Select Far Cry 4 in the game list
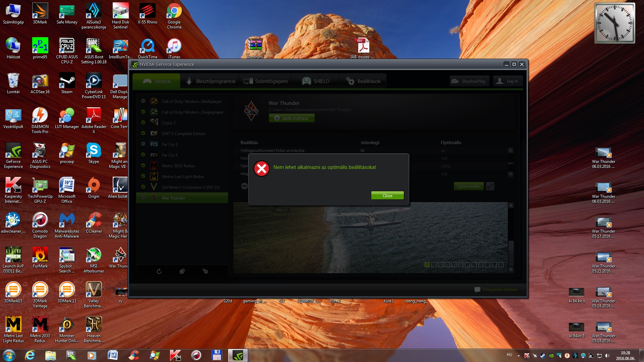The image size is (644, 362). pyautogui.click(x=182, y=155)
